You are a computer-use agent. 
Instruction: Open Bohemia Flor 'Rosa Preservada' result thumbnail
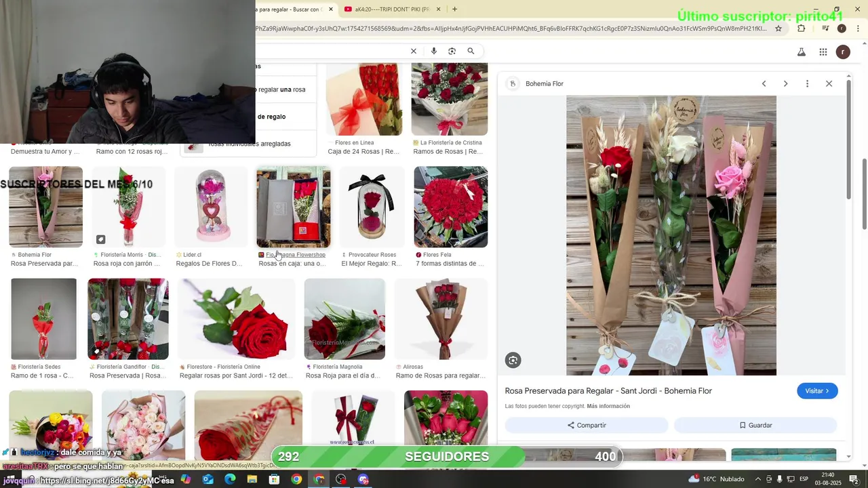[45, 207]
